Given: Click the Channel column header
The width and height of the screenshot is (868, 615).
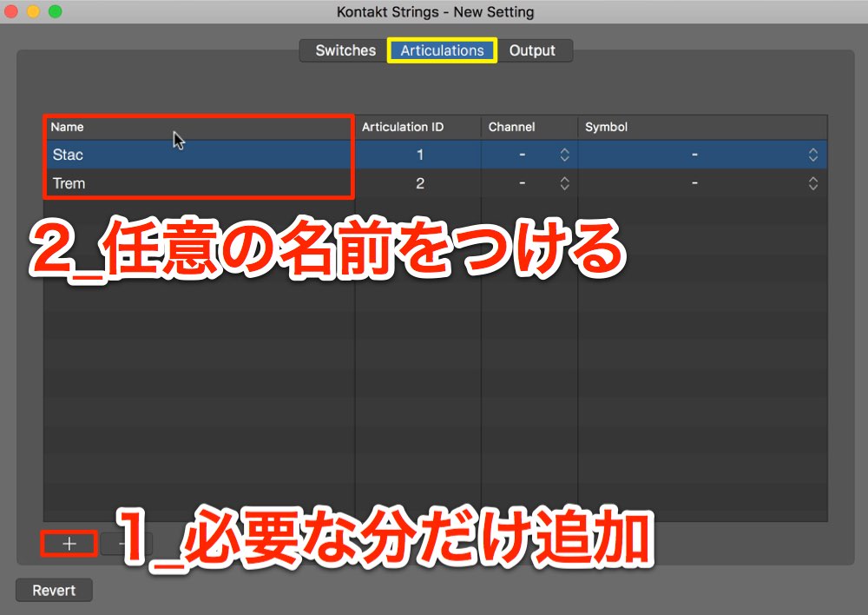Looking at the screenshot, I should point(529,127).
